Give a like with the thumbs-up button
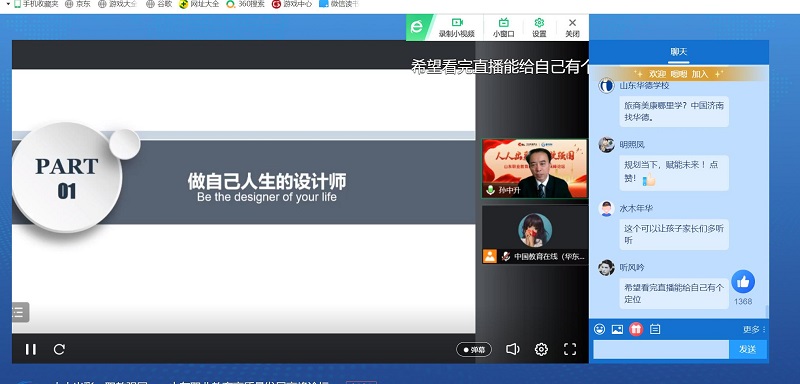 [743, 281]
